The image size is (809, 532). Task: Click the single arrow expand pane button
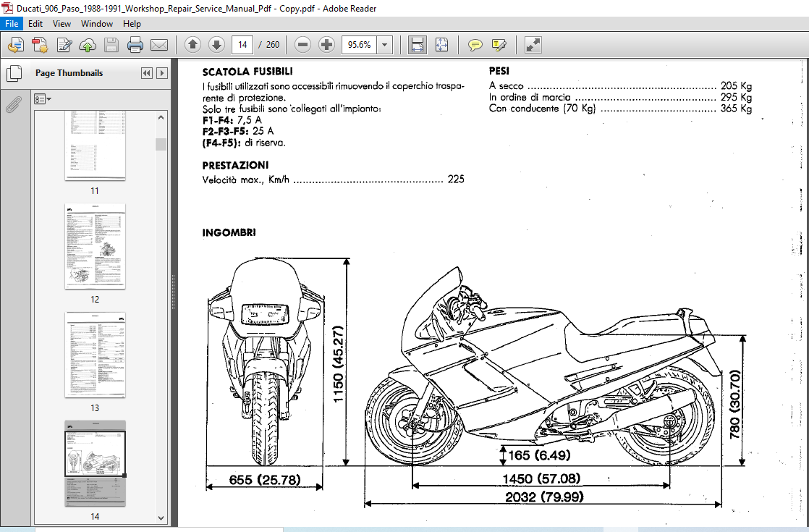[162, 73]
